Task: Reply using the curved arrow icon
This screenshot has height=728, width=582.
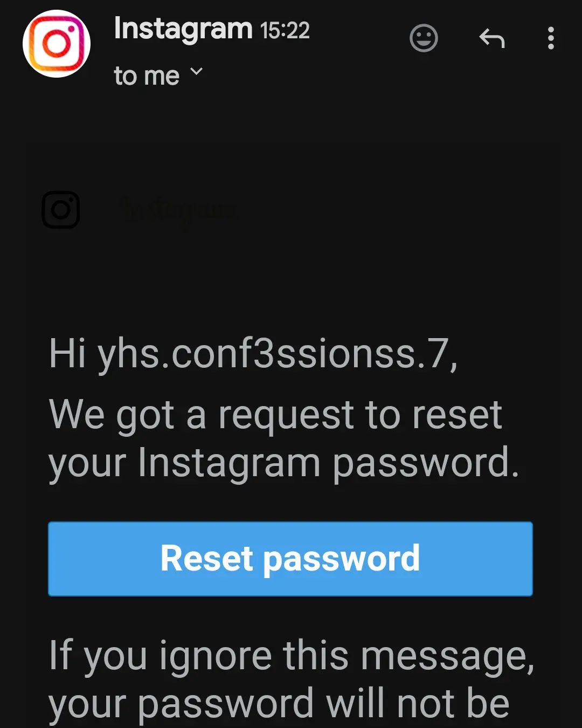Action: [491, 39]
